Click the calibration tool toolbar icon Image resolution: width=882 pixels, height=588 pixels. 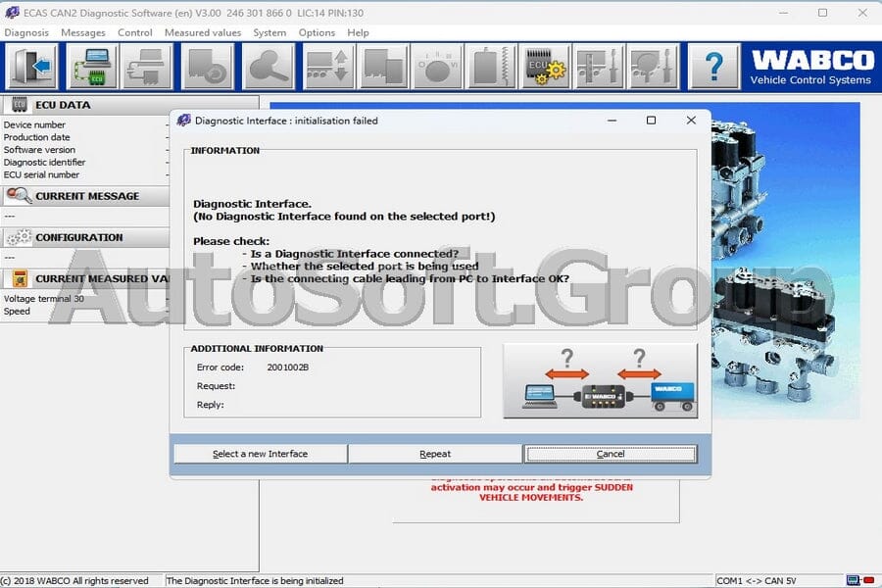[x=599, y=67]
